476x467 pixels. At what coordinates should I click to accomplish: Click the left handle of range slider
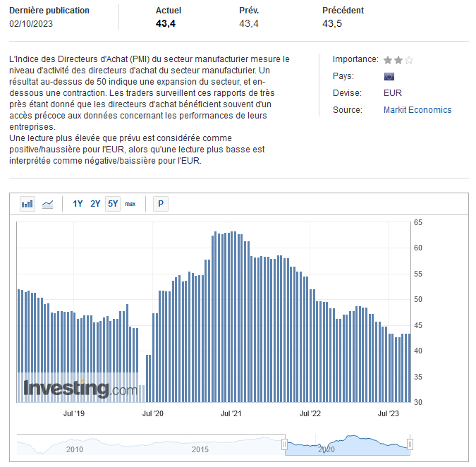(285, 444)
